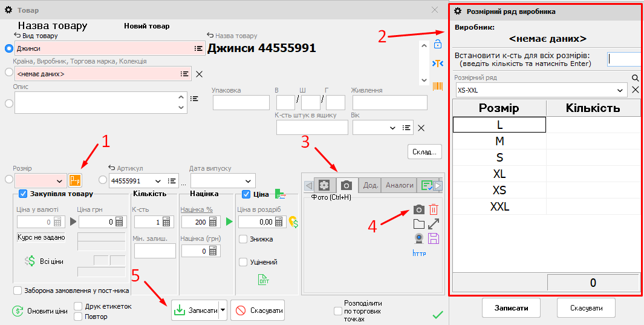Click the quantity field for all sizes

click(625, 59)
